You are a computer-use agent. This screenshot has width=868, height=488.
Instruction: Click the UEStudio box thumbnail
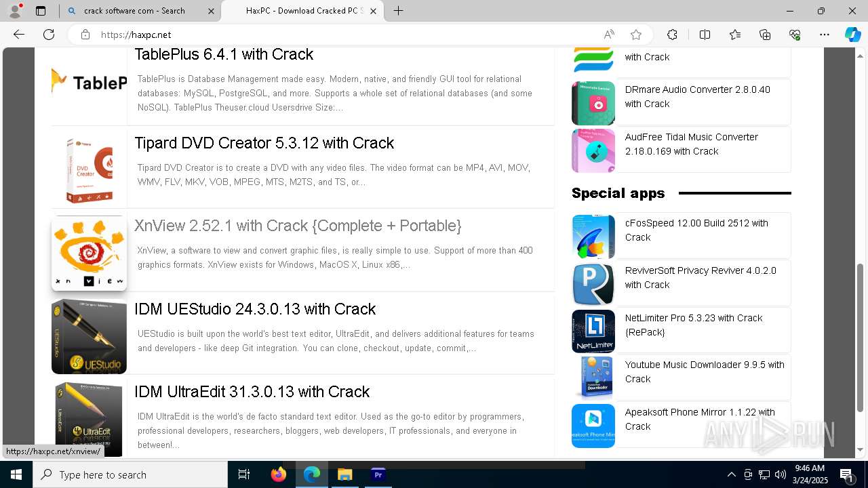(x=89, y=336)
